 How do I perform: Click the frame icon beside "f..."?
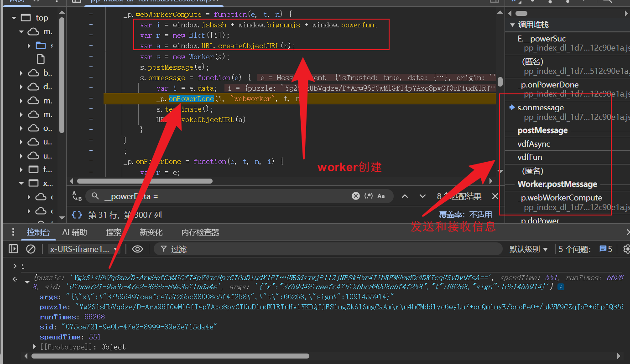coord(33,169)
